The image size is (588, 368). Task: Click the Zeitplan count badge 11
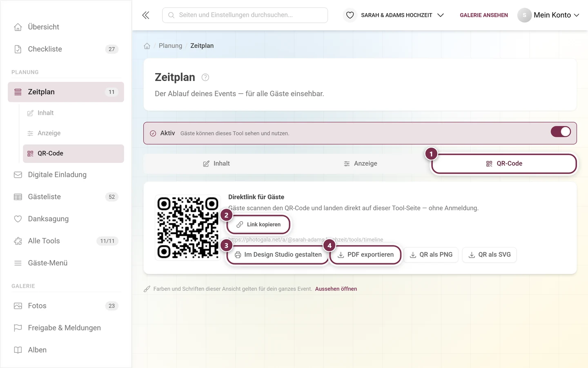(111, 92)
